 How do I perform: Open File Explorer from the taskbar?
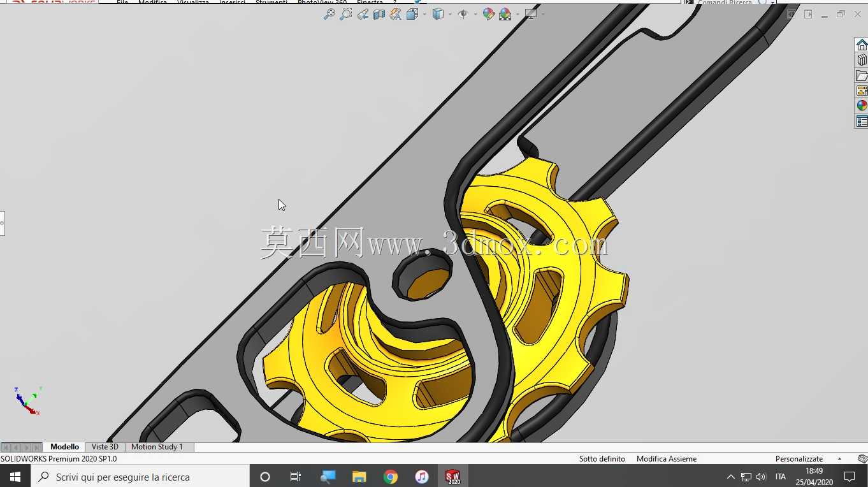point(359,477)
